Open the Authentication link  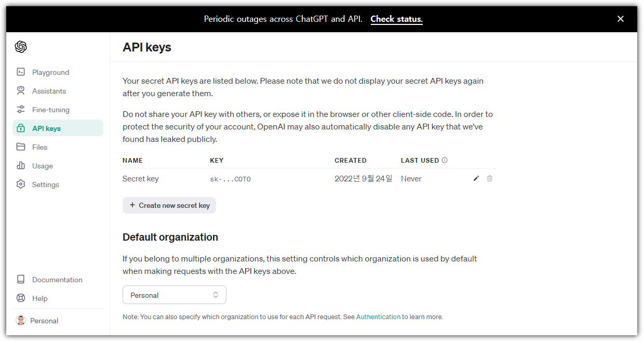pos(378,317)
